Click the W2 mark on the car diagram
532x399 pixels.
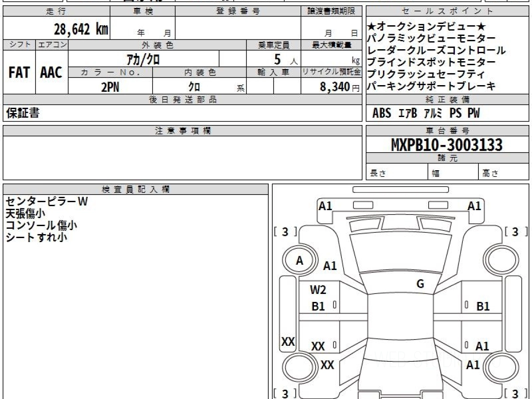click(x=318, y=290)
